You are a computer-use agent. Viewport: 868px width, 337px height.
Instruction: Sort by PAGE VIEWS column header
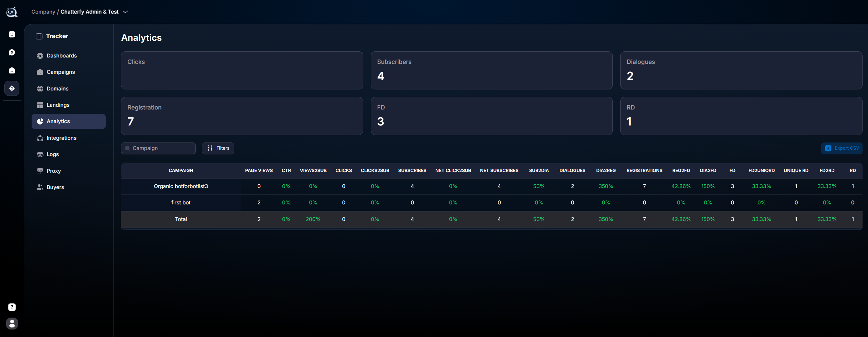click(259, 171)
